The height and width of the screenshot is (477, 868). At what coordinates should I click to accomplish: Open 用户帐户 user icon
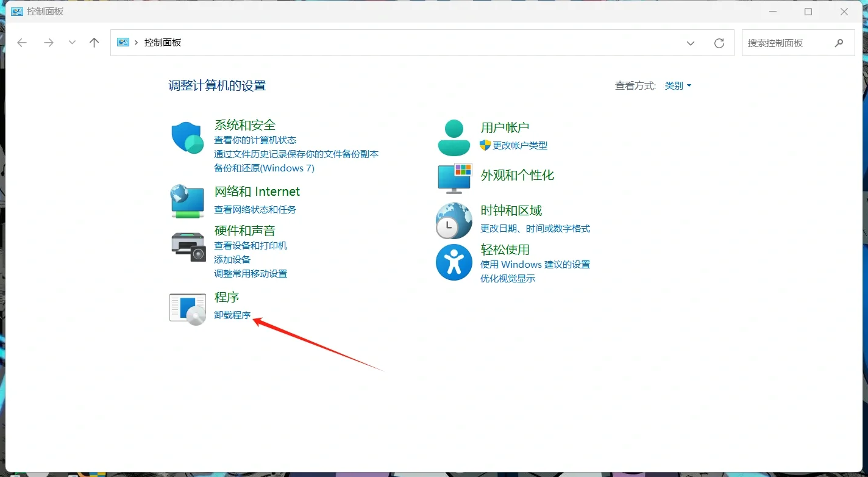[454, 135]
